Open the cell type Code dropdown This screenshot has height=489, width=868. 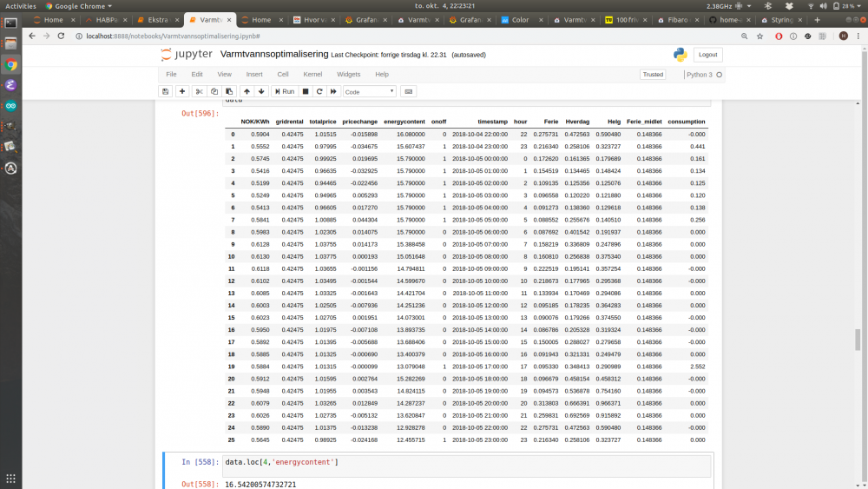(369, 91)
